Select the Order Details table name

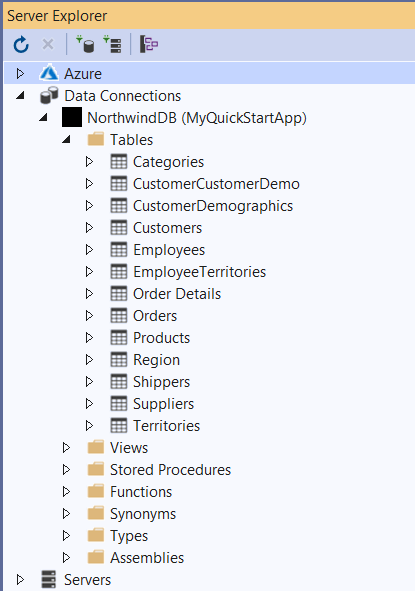(x=177, y=294)
